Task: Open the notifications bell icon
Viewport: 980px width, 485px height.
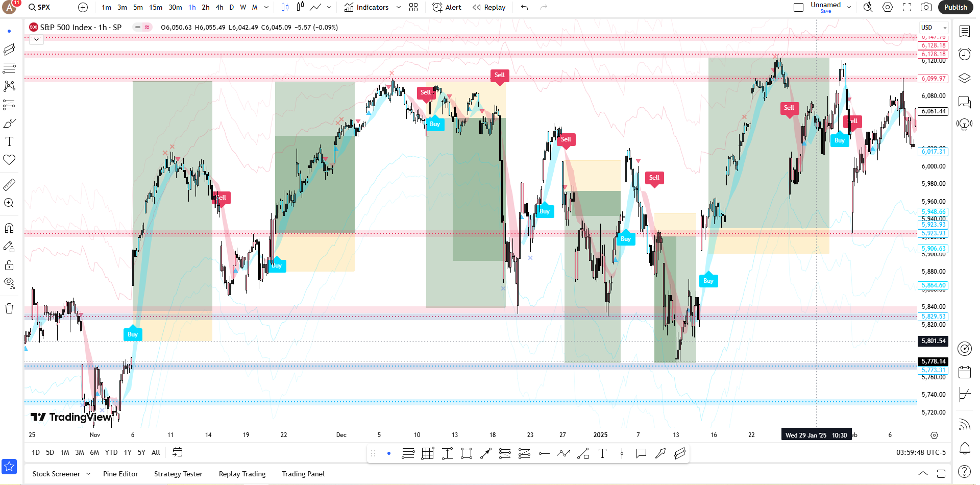Action: [x=964, y=448]
